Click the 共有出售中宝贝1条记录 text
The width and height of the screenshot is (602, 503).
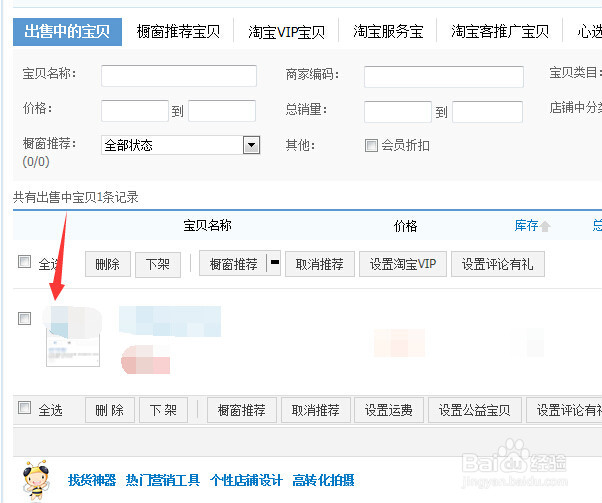pyautogui.click(x=76, y=197)
